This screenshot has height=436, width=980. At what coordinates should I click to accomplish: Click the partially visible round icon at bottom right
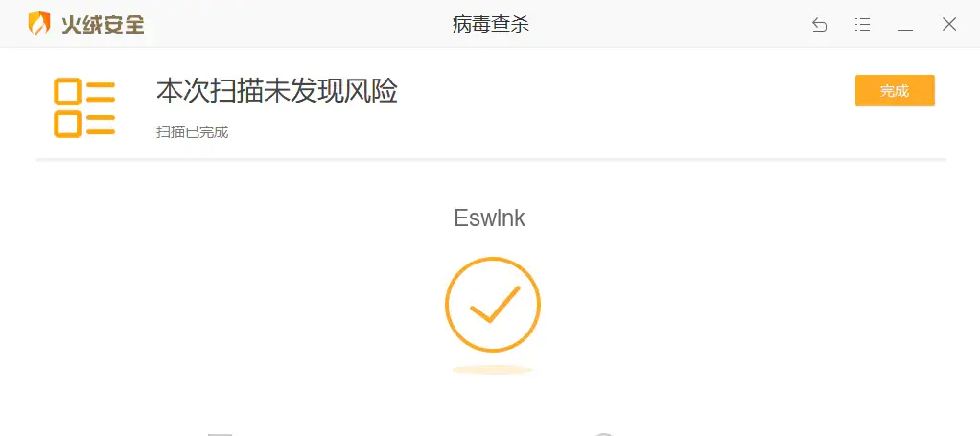(x=604, y=433)
